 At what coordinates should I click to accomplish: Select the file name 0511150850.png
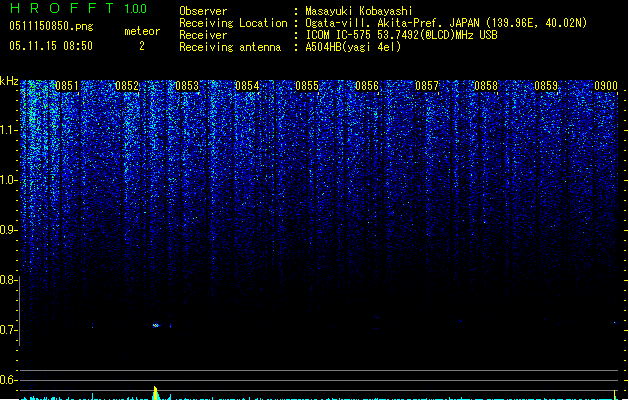pyautogui.click(x=51, y=26)
